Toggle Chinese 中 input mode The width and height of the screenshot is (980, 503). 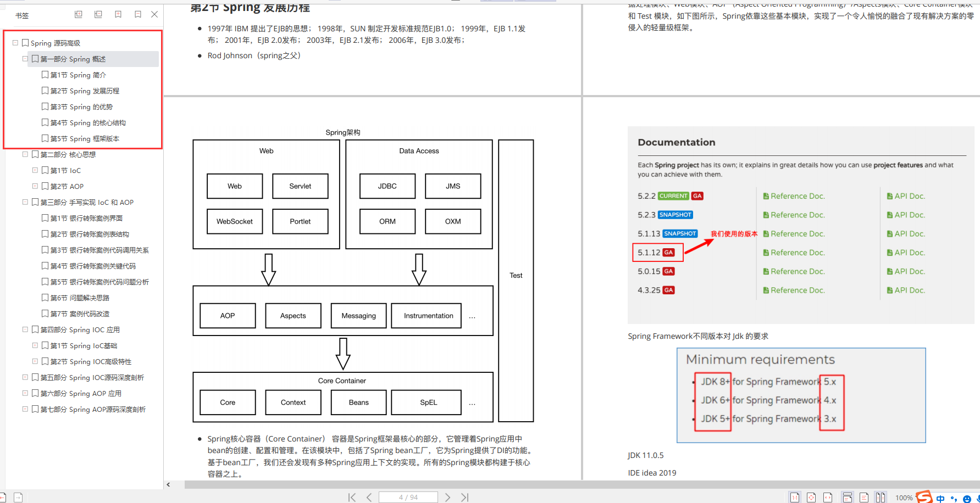pyautogui.click(x=940, y=499)
